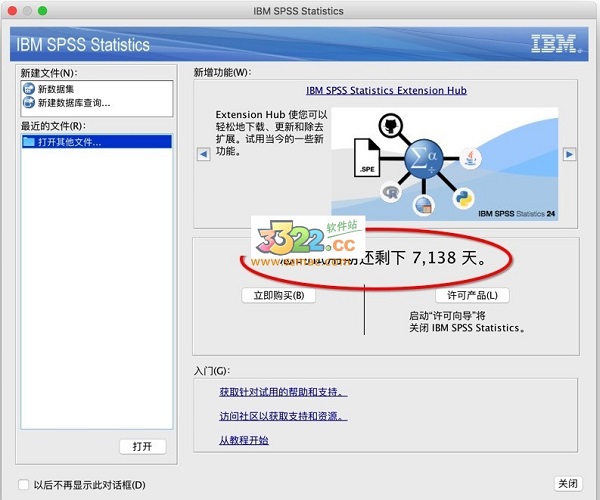Enable 以后不再显示此对话框 checkbox
Viewport: 600px width, 500px height.
[x=24, y=485]
